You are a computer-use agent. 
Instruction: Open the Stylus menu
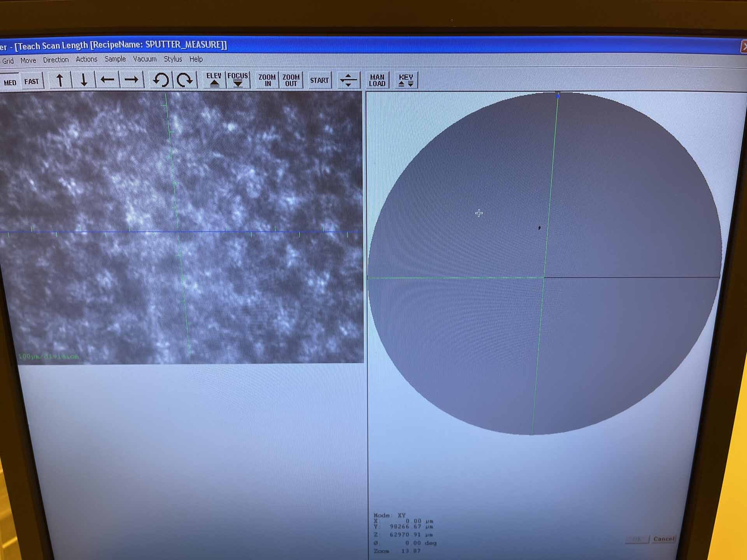[173, 59]
